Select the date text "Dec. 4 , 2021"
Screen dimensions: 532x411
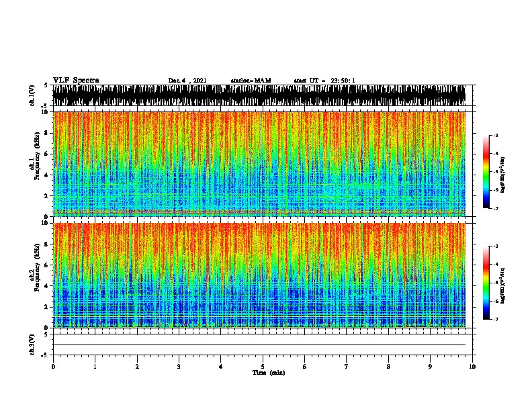pos(187,81)
